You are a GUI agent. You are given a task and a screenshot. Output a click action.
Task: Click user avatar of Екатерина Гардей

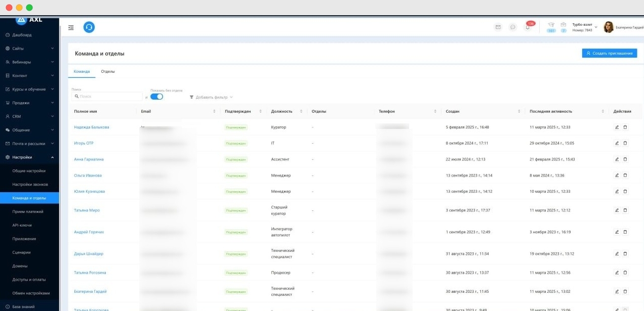(609, 27)
